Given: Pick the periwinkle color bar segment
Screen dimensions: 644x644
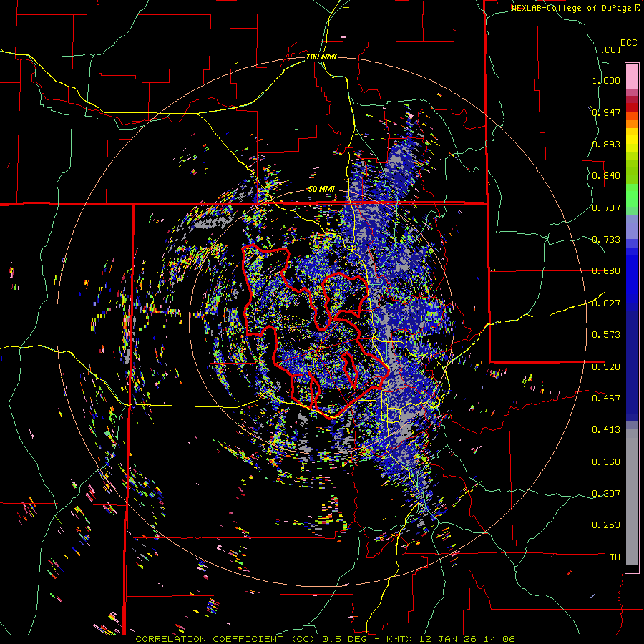Looking at the screenshot, I should click(632, 227).
